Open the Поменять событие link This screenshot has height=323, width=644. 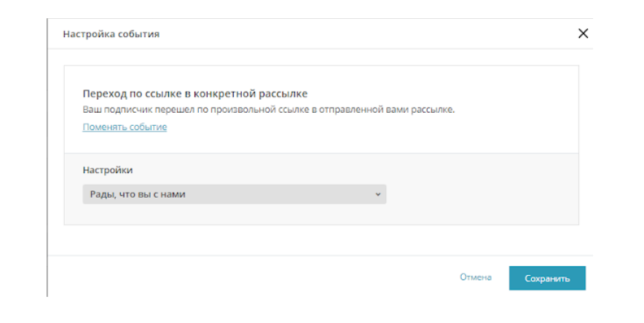125,127
